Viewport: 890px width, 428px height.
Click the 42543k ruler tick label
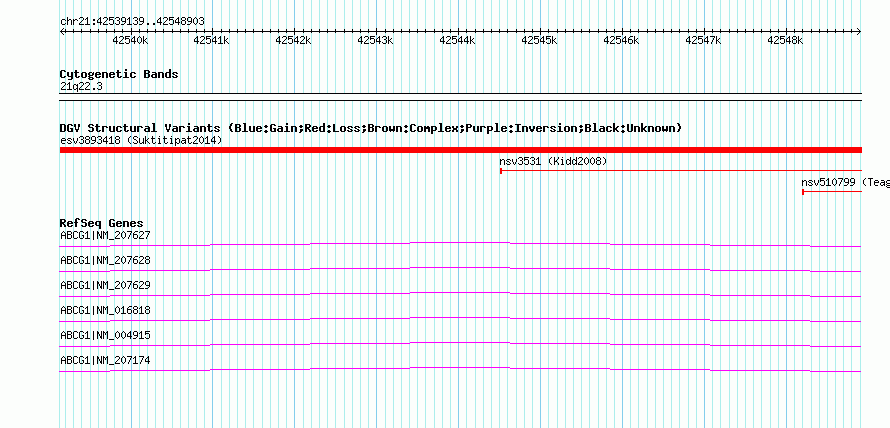[375, 40]
